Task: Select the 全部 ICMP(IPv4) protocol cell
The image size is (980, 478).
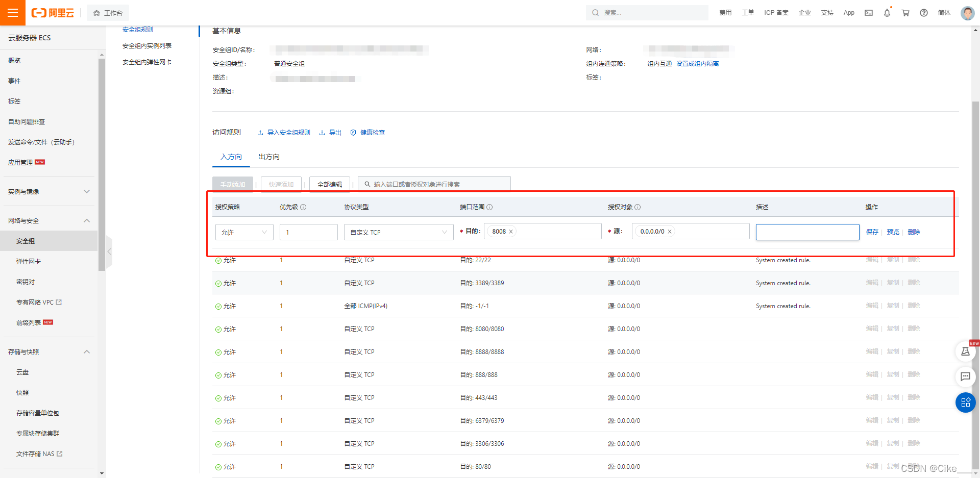Action: click(x=366, y=306)
